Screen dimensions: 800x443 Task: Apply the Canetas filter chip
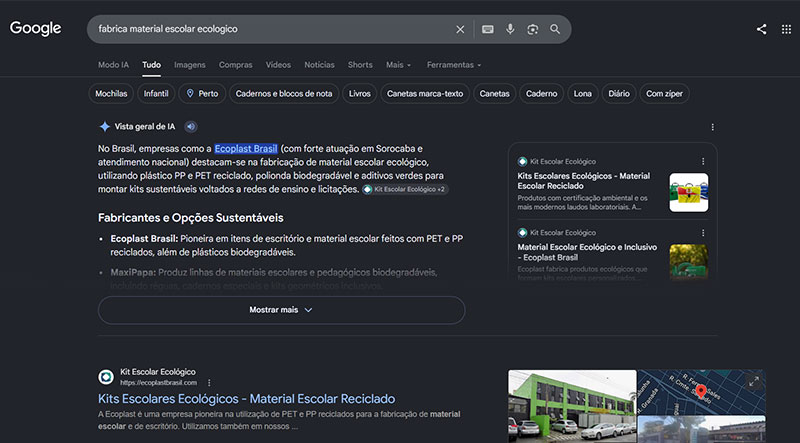[494, 93]
